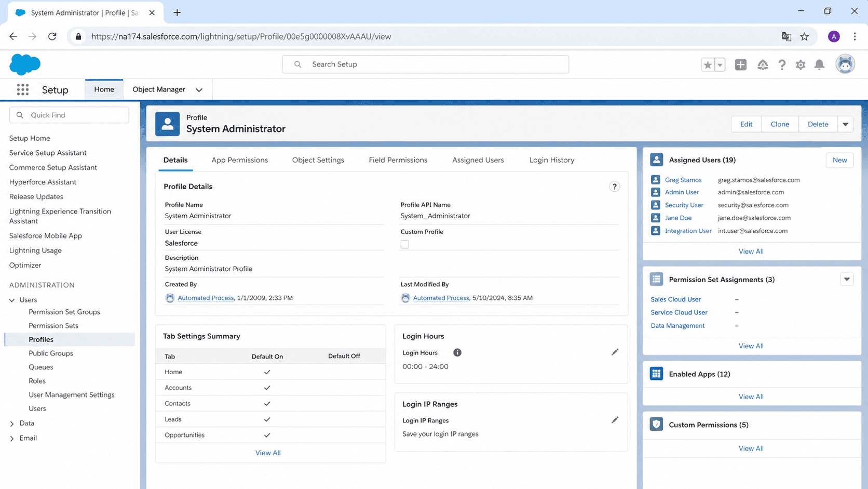
Task: Click the user icon beside Jane Doe
Action: tap(656, 218)
